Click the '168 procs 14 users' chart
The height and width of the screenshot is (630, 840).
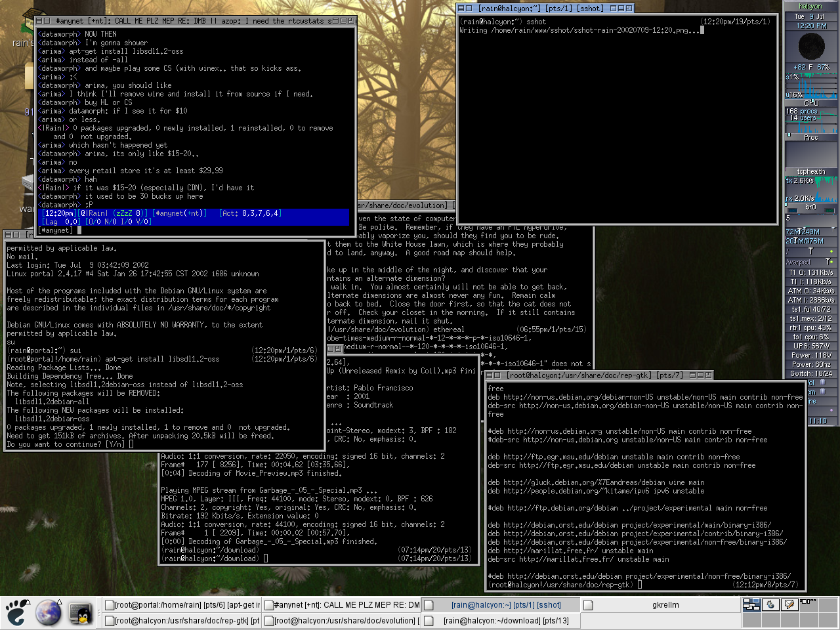click(x=811, y=119)
